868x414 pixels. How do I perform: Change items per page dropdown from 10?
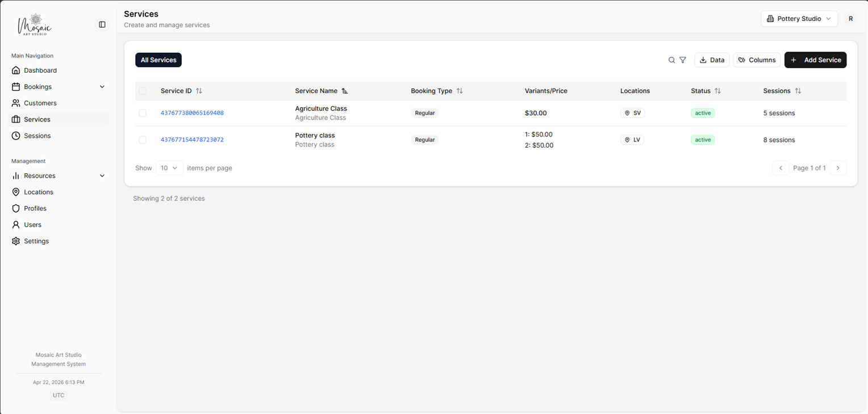(169, 168)
